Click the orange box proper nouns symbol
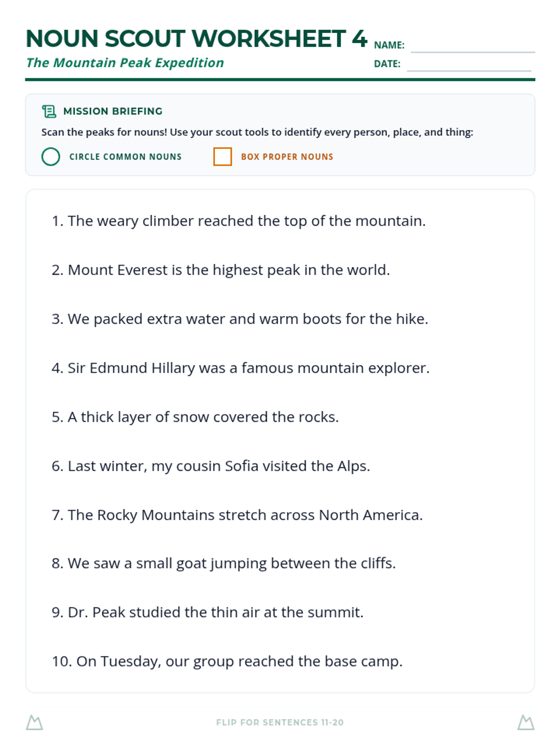The height and width of the screenshot is (747, 560). [x=223, y=156]
